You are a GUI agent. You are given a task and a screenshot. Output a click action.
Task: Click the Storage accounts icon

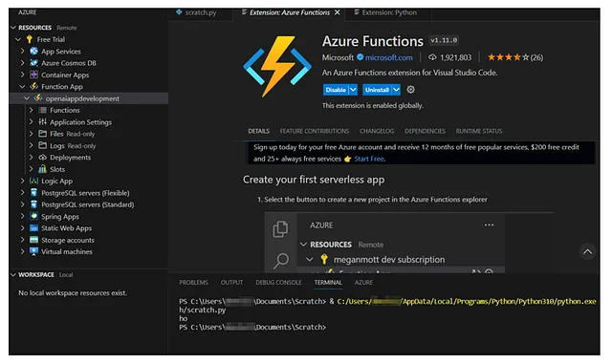click(34, 240)
